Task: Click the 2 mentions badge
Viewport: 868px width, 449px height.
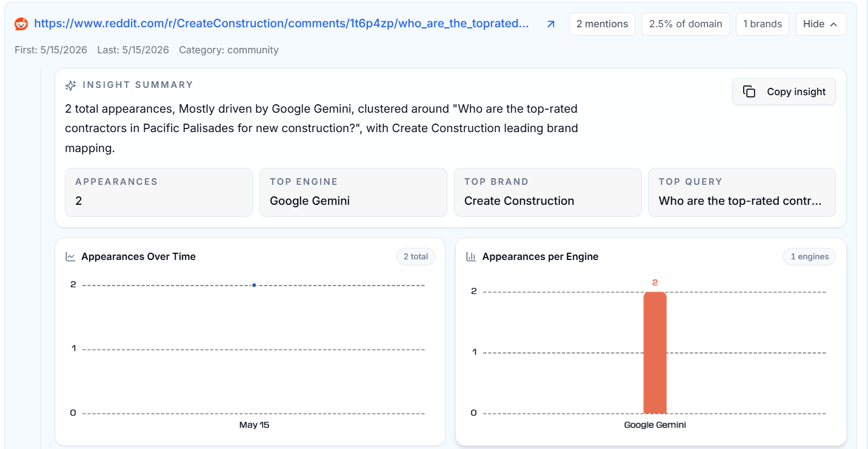Action: pyautogui.click(x=602, y=24)
